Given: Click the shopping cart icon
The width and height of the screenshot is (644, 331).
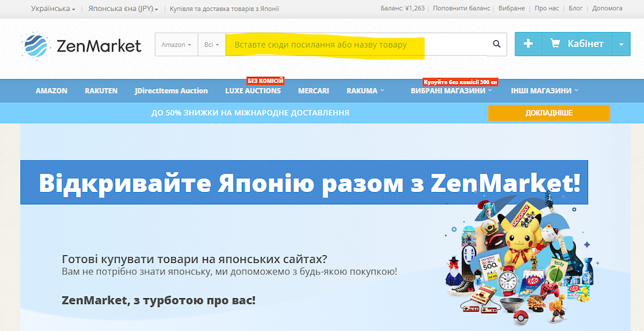Looking at the screenshot, I should (x=555, y=44).
